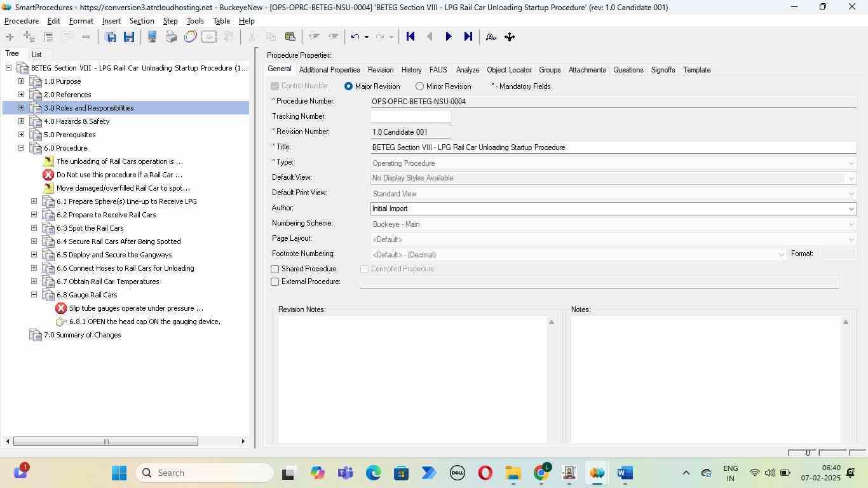Viewport: 868px width, 488px height.
Task: Click the plus Add icon in toolbar
Action: [10, 37]
